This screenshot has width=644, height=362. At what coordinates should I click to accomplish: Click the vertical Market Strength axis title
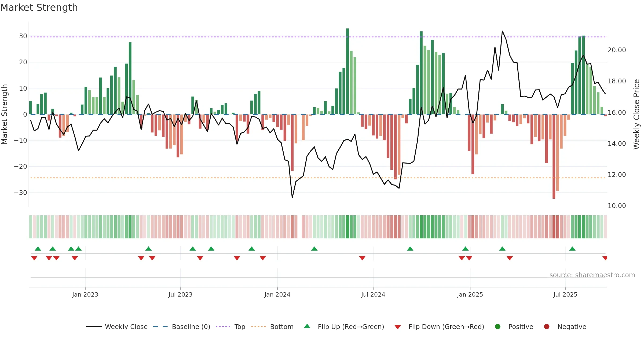tap(4, 114)
